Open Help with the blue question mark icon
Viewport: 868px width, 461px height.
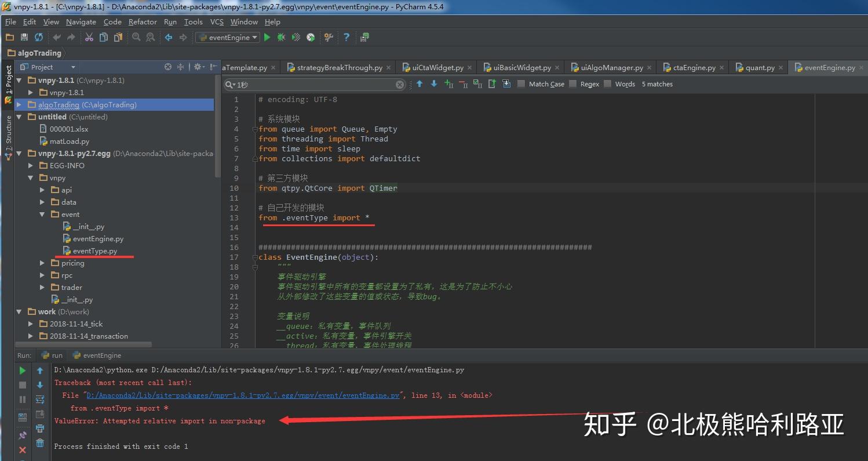[347, 37]
